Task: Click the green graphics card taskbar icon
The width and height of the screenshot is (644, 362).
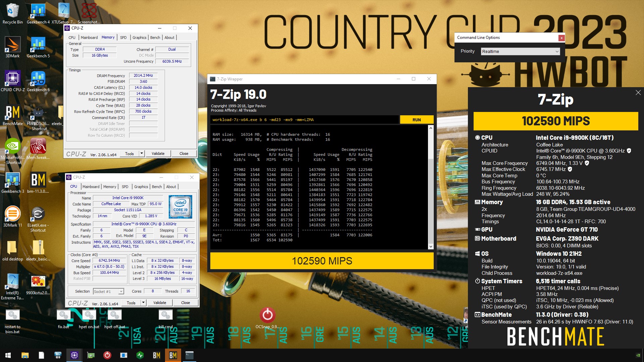Action: click(x=91, y=355)
